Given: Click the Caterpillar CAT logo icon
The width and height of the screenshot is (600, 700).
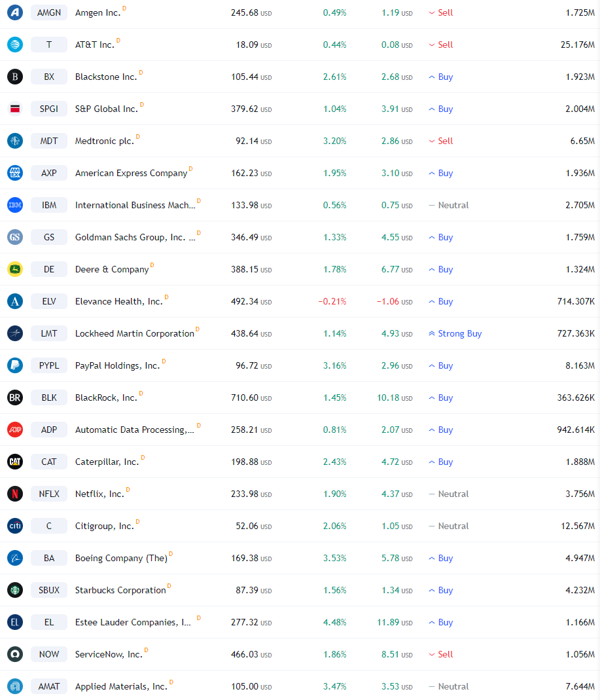Looking at the screenshot, I should click(x=14, y=462).
